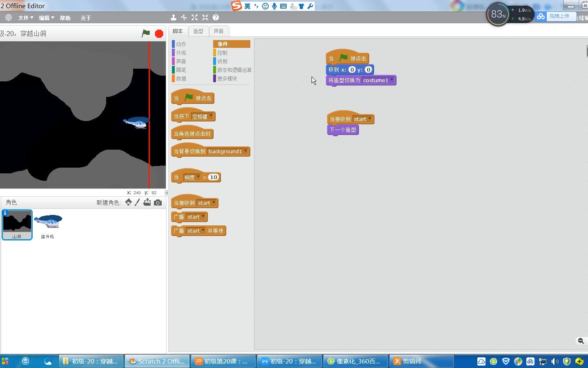Select the 动作 block category
The image size is (588, 368).
coord(181,44)
